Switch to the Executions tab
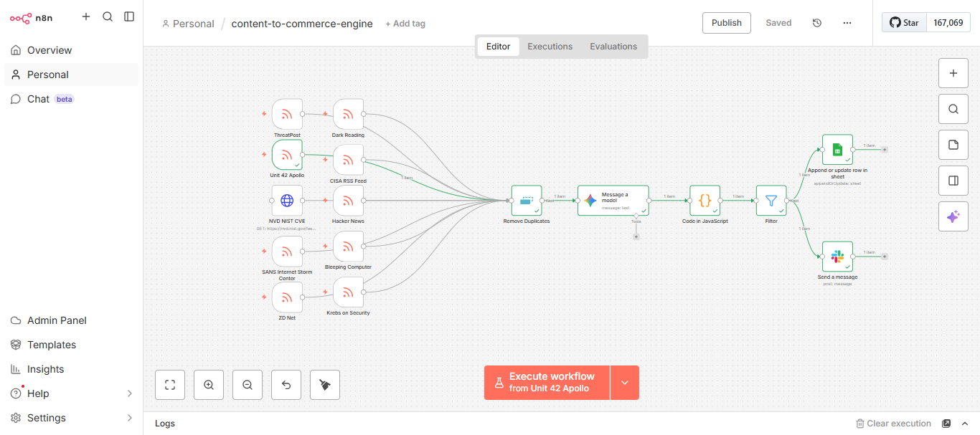980x435 pixels. pos(550,47)
